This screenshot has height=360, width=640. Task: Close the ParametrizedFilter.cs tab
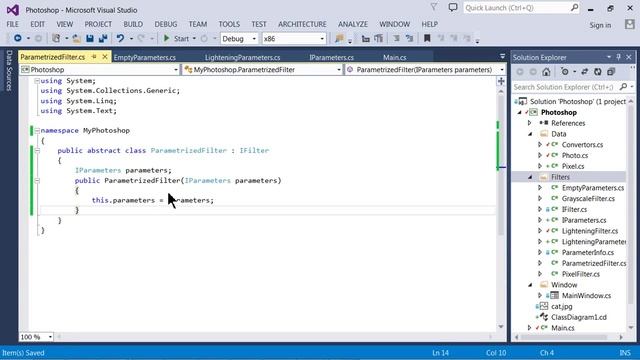coord(105,57)
